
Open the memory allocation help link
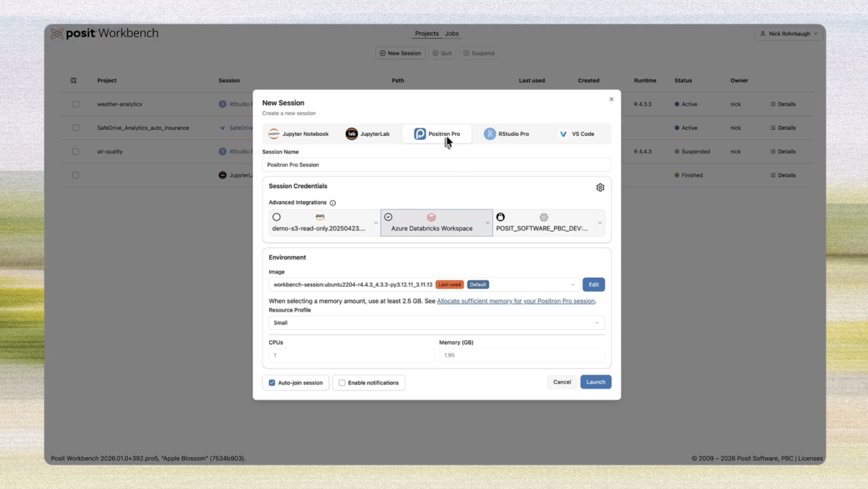516,301
